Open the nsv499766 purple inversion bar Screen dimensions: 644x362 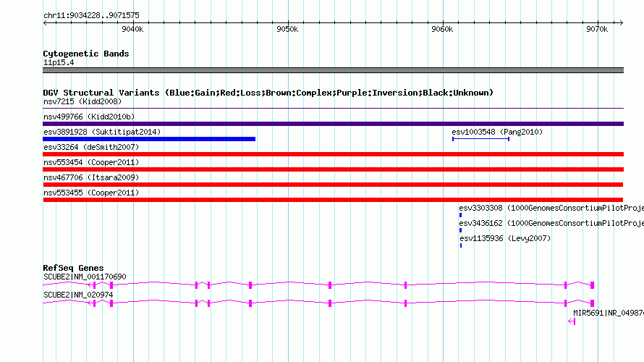click(333, 124)
